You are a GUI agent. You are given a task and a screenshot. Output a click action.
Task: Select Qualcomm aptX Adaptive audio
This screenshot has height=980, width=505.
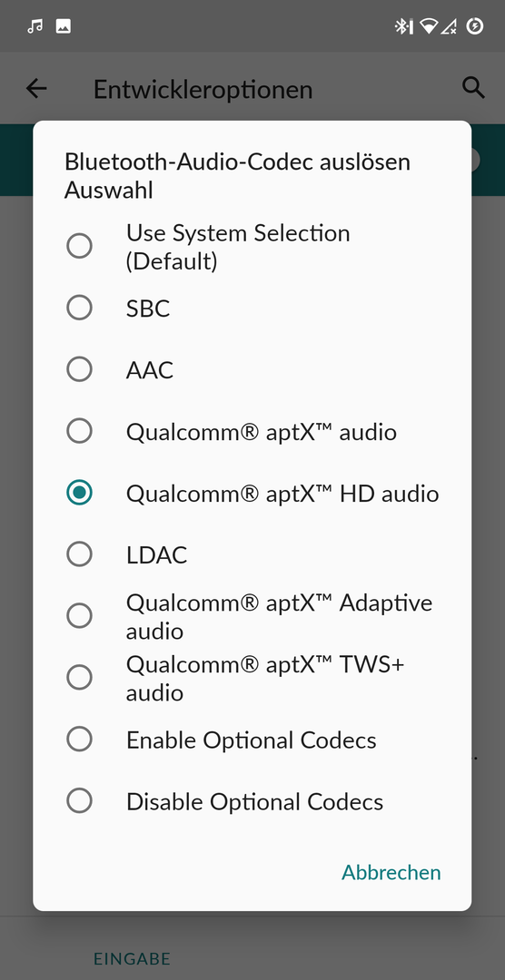252,616
